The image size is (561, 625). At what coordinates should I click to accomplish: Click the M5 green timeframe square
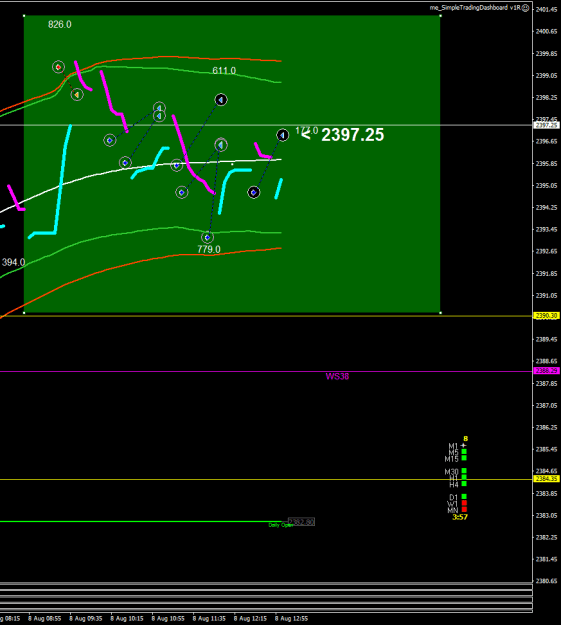point(464,452)
